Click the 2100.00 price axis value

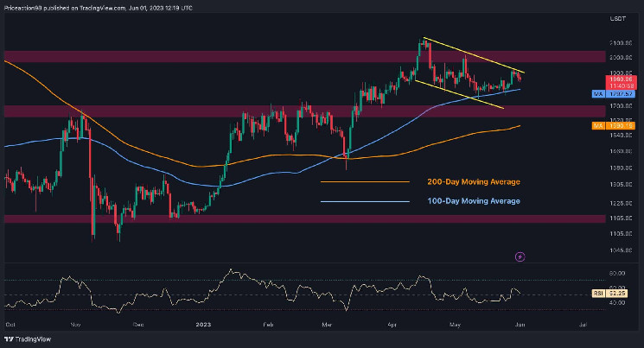(x=621, y=43)
